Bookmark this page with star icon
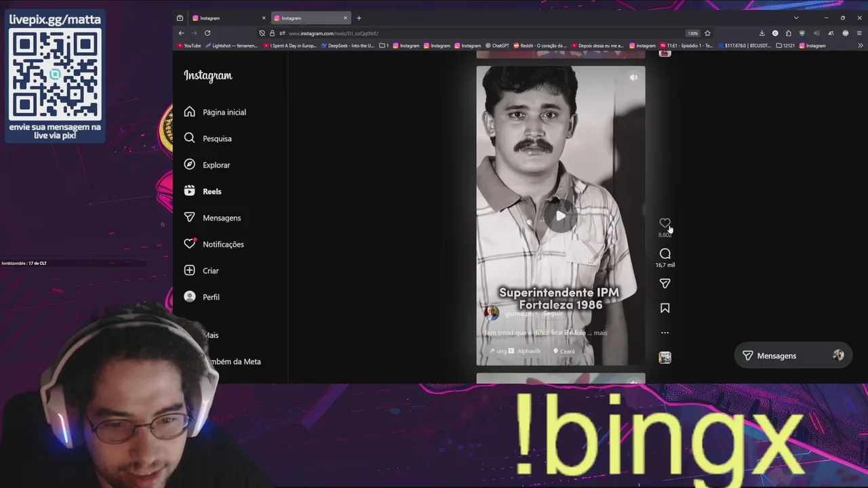 (x=707, y=33)
